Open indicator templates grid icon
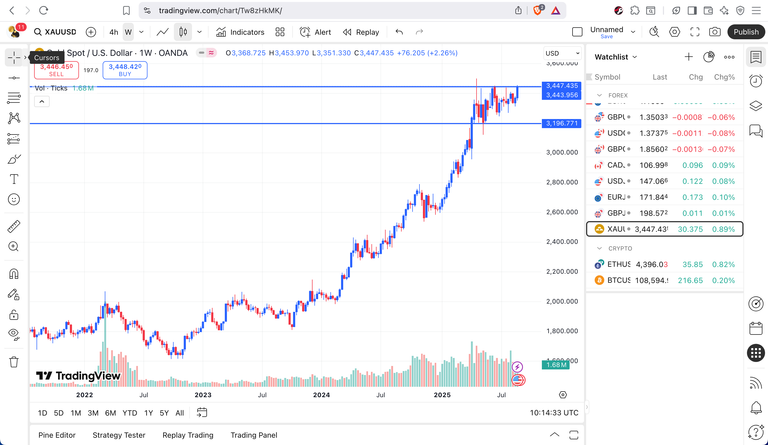The height and width of the screenshot is (445, 768). pos(280,32)
